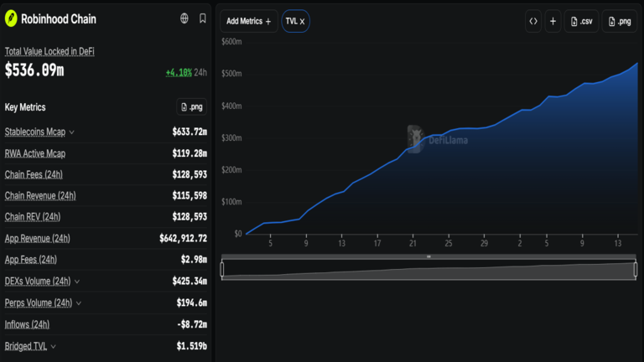Expand the Bridged TVL row
The image size is (644, 362).
(x=54, y=347)
